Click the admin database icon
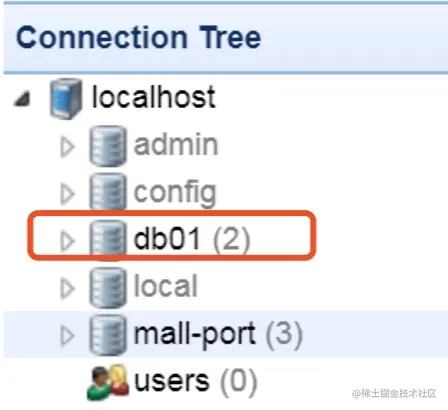The height and width of the screenshot is (410, 448). [108, 146]
